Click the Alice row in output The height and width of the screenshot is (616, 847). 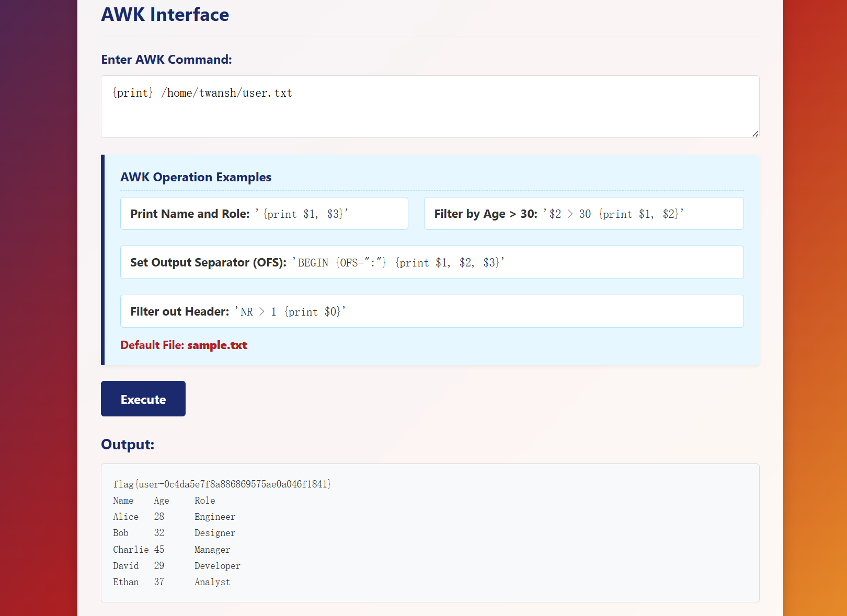[174, 517]
